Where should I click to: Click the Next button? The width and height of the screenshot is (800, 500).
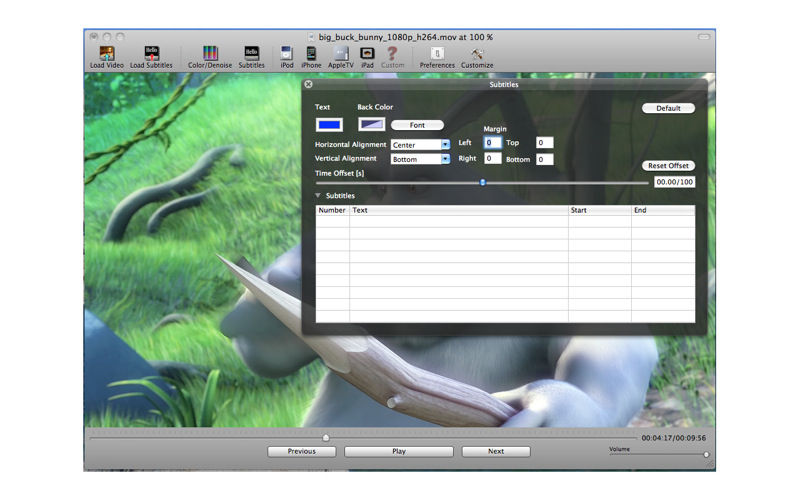click(496, 452)
